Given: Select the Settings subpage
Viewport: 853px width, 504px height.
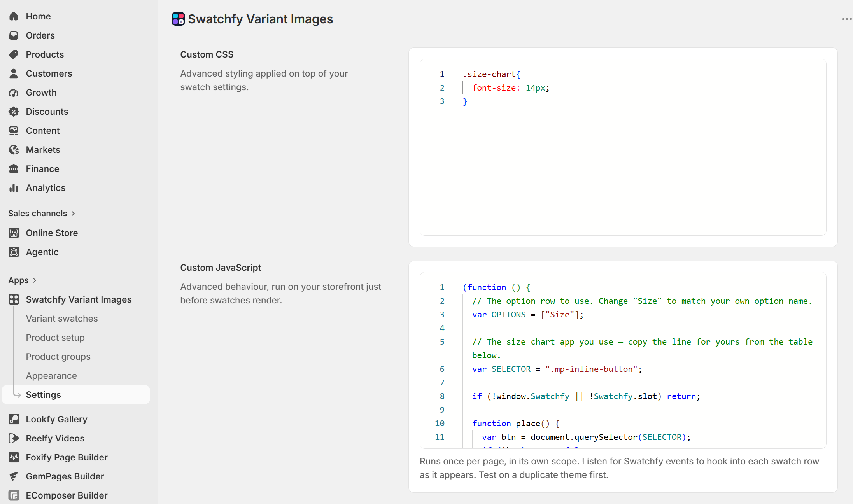Looking at the screenshot, I should coord(76,395).
